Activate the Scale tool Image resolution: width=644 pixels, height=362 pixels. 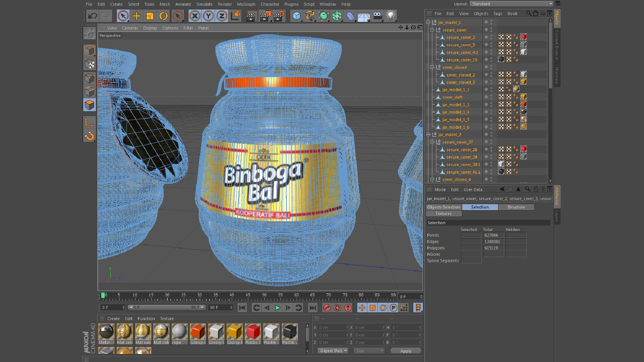point(150,16)
